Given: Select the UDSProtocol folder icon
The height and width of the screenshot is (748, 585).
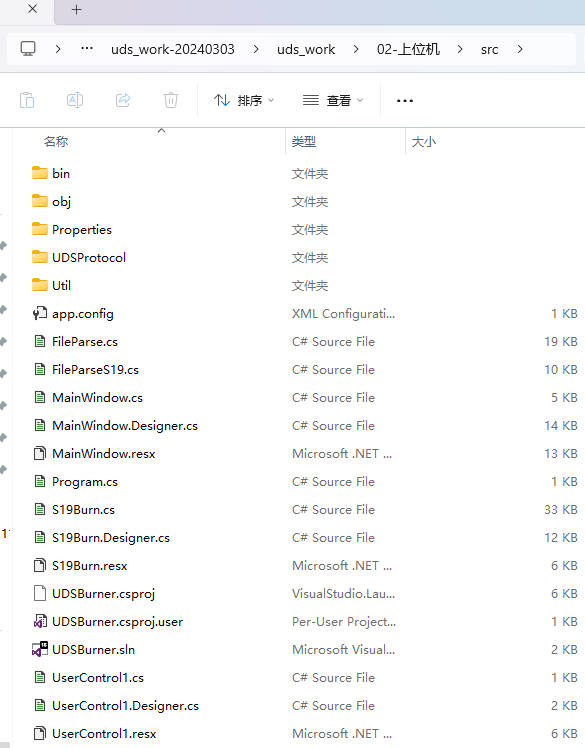Looking at the screenshot, I should (40, 257).
